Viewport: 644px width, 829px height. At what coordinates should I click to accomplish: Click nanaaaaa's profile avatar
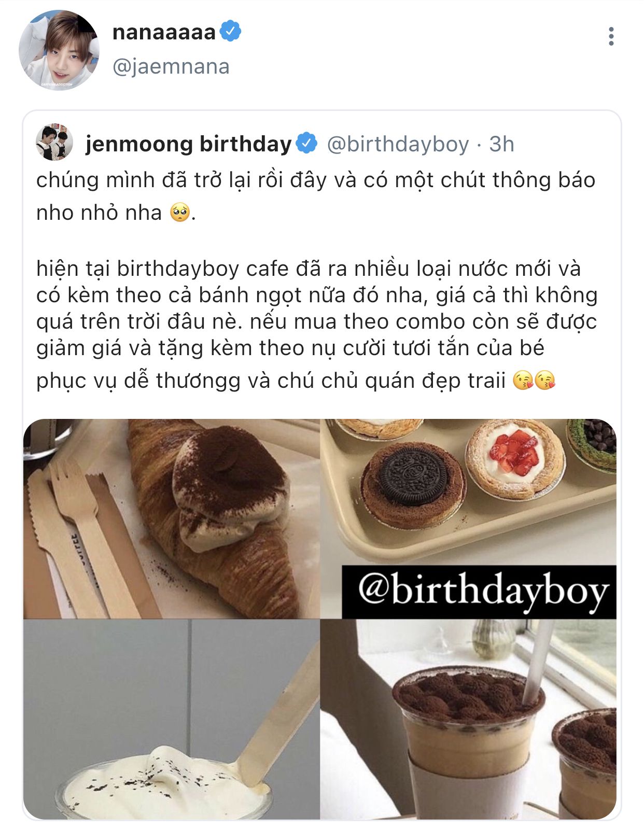point(59,50)
